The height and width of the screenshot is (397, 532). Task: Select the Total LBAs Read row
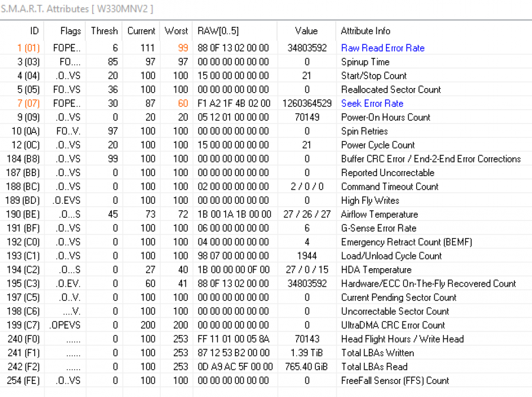266,366
